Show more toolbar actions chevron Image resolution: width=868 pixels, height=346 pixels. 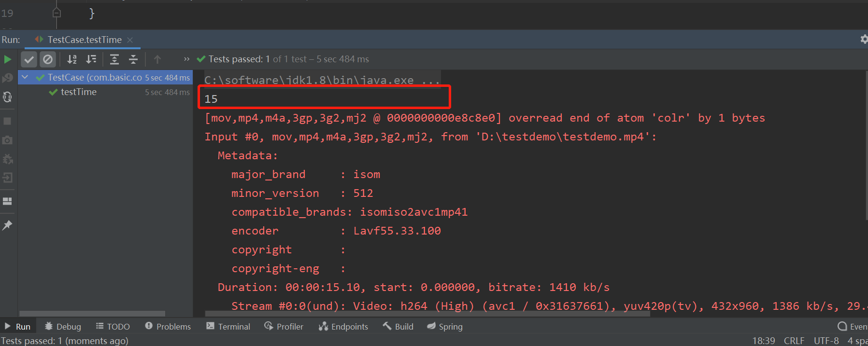[186, 59]
